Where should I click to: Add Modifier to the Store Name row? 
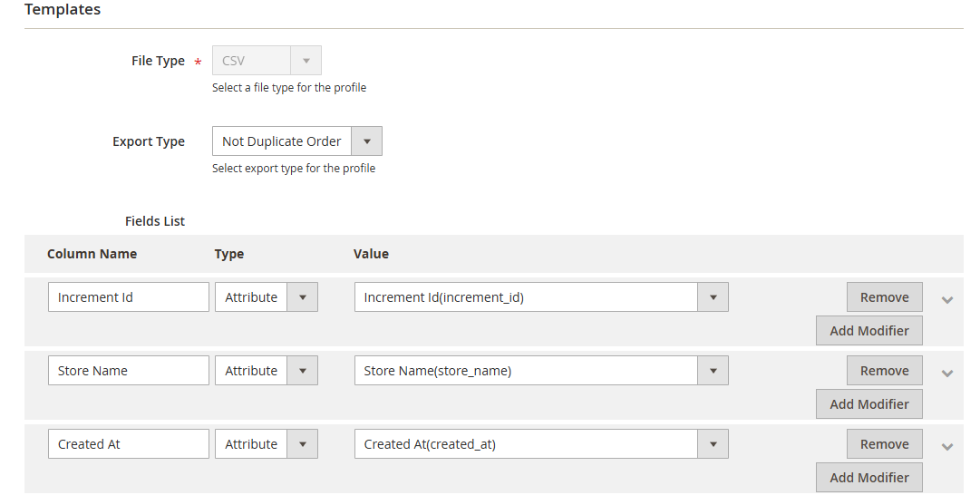pos(868,404)
